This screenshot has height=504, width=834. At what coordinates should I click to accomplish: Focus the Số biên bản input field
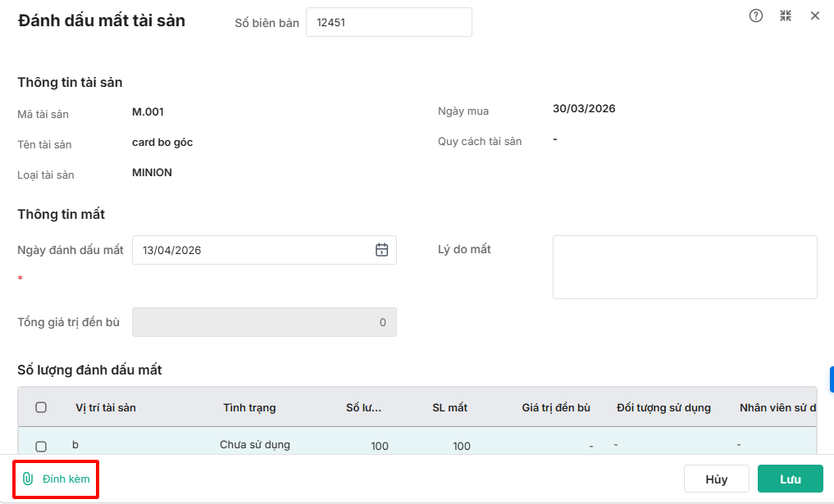(389, 23)
